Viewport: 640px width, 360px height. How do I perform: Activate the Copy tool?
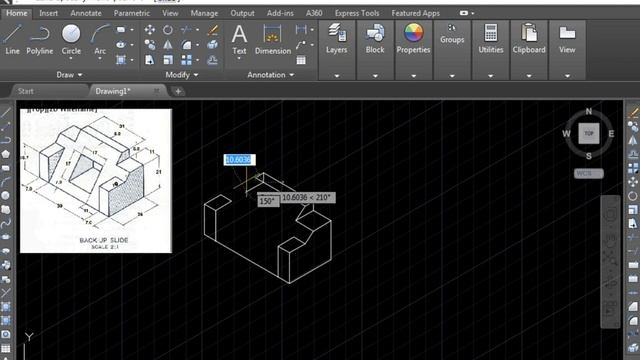pos(150,45)
